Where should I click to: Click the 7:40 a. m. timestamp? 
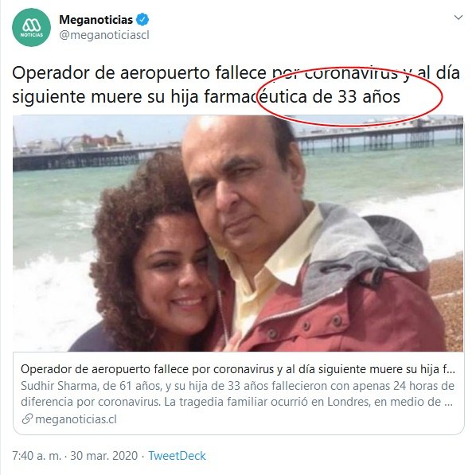(x=37, y=456)
